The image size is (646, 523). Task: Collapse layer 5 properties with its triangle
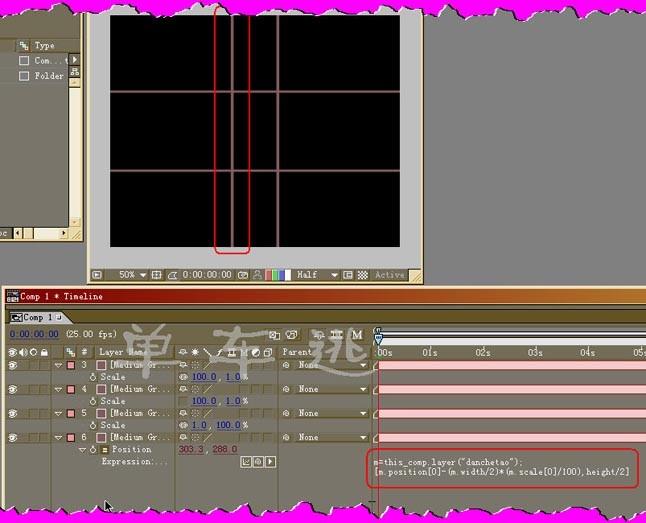point(58,413)
